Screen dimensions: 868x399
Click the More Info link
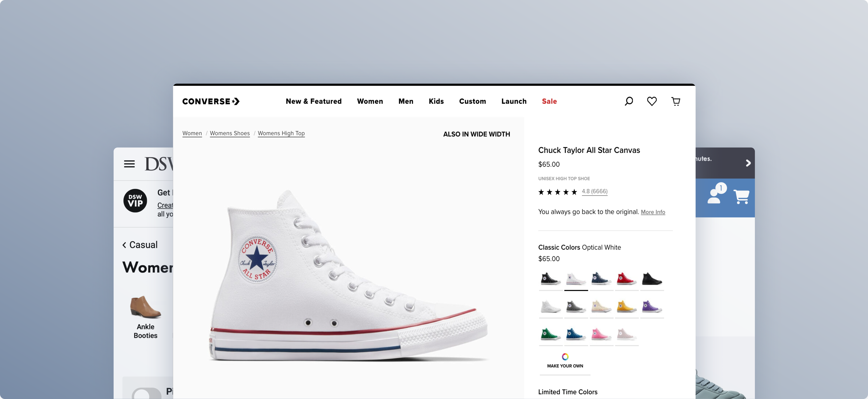653,212
